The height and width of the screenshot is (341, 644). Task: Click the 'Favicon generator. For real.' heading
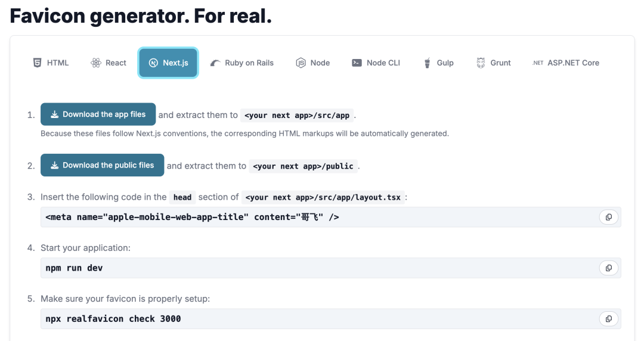click(x=141, y=16)
